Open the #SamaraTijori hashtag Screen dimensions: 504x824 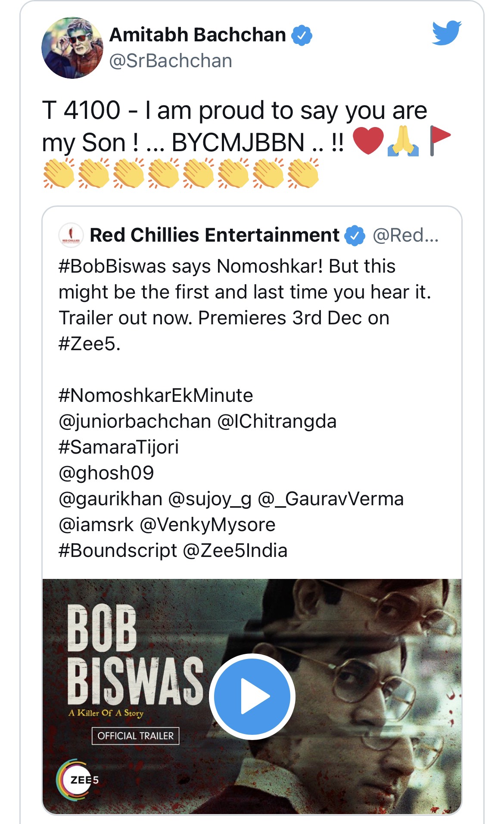(118, 447)
